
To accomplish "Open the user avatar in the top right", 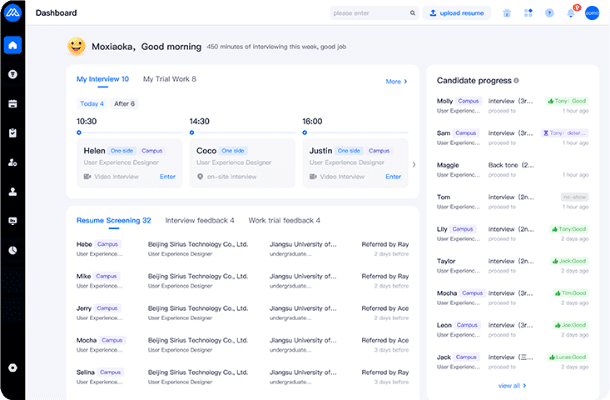I will coord(591,13).
